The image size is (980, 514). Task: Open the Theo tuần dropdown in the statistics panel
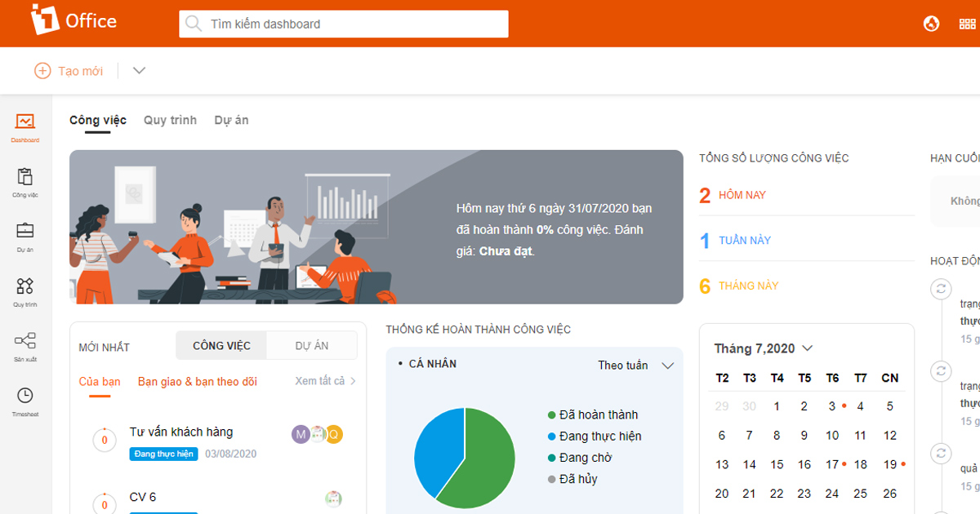tap(635, 365)
